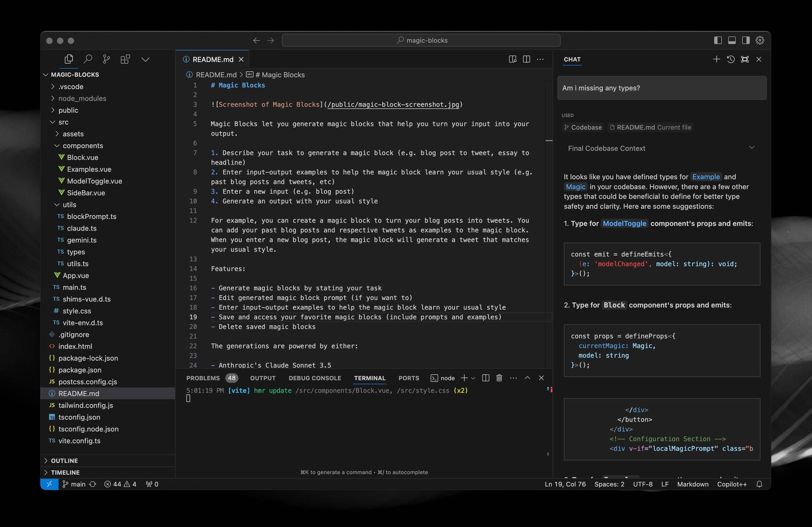Maximize the panel with up chevron

click(527, 378)
